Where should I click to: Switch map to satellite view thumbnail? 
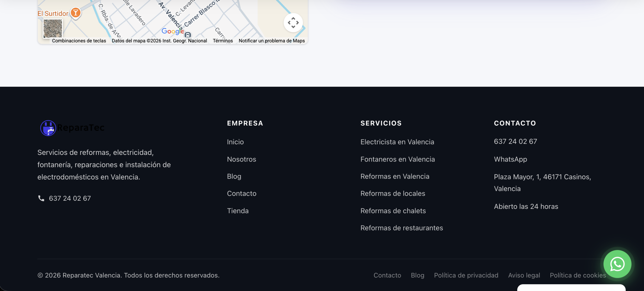[x=53, y=29]
